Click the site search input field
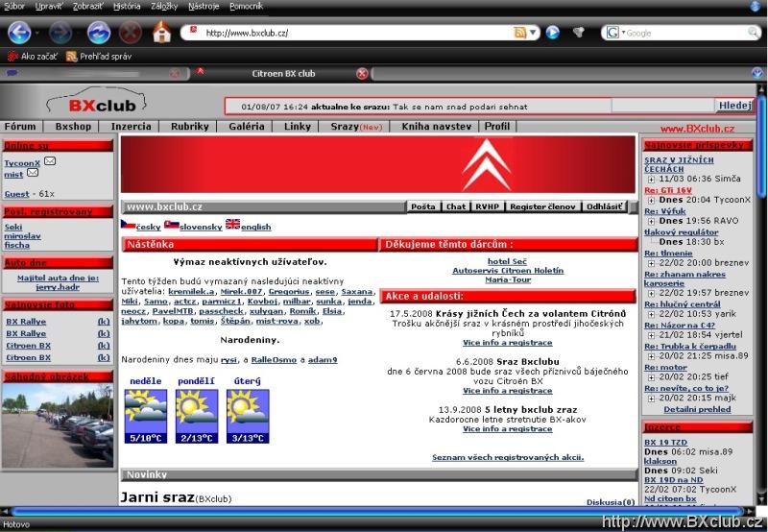This screenshot has height=532, width=768. 663,106
